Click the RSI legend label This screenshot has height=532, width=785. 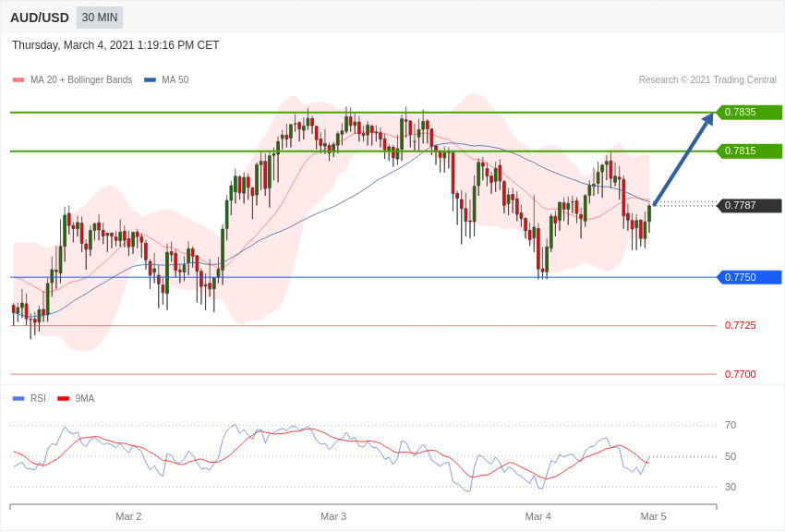pyautogui.click(x=38, y=399)
